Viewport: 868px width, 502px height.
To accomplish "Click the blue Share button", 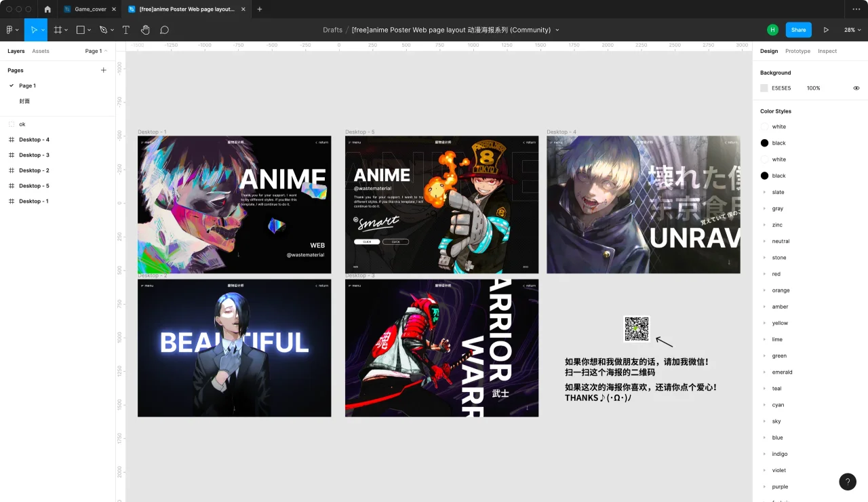I will click(798, 30).
